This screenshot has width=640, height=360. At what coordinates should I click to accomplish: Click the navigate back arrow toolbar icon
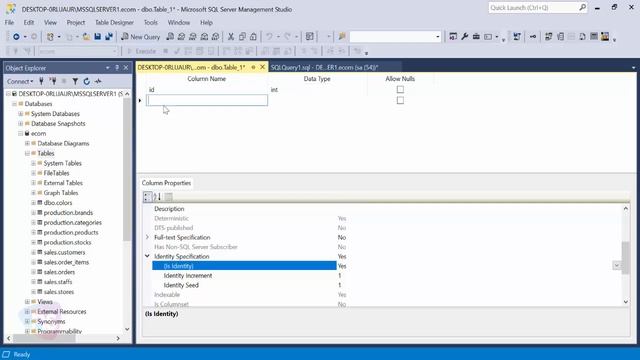pos(16,37)
